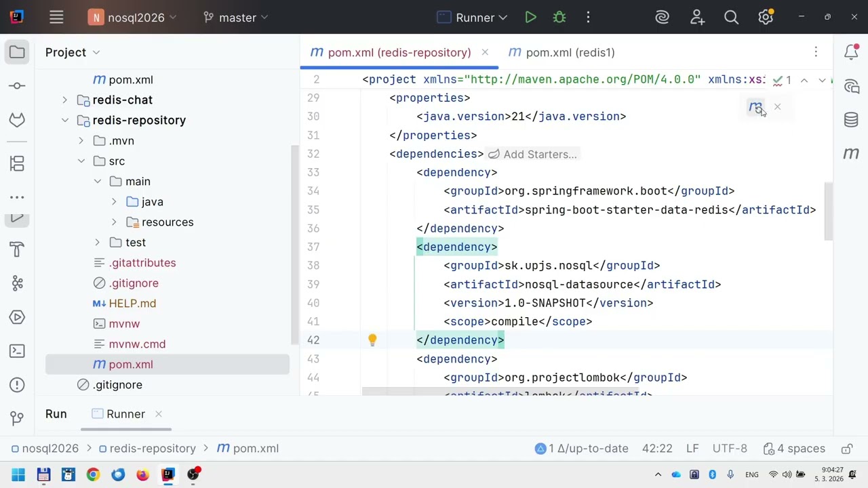Open Services tool window icon
Image resolution: width=868 pixels, height=488 pixels.
17,317
